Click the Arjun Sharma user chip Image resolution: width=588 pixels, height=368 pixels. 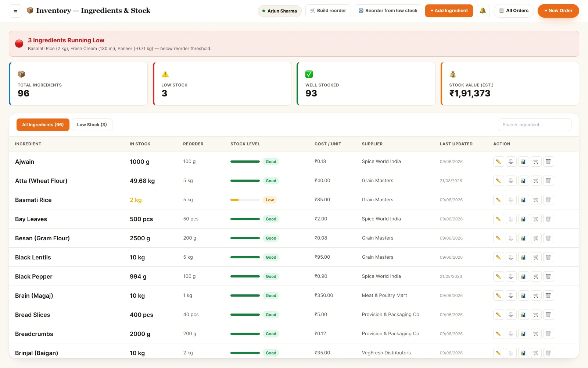(280, 11)
